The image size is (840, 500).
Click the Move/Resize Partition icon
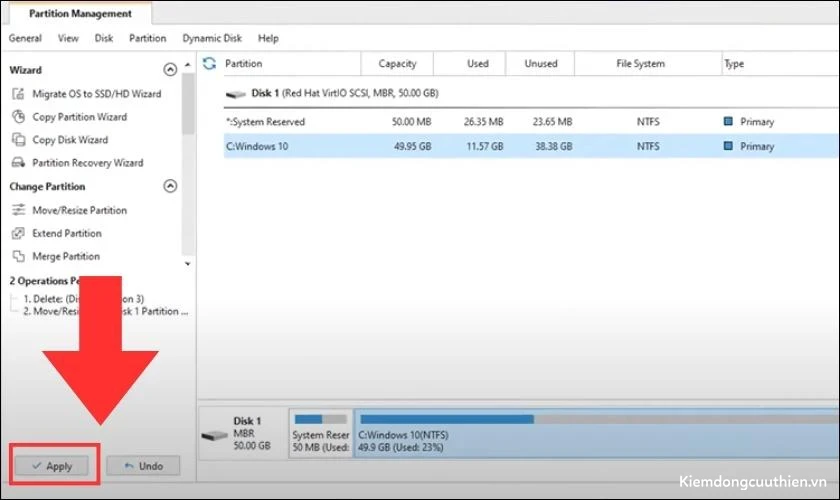coord(18,210)
